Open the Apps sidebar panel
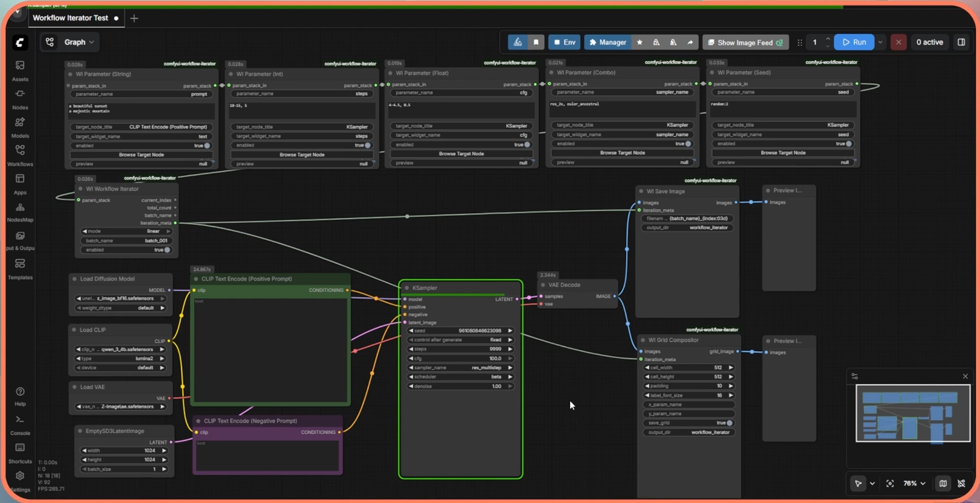Image resolution: width=980 pixels, height=503 pixels. [20, 184]
